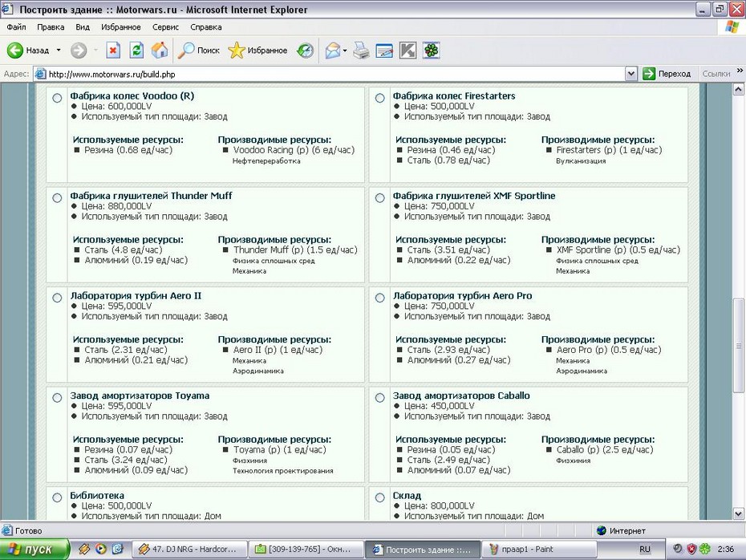Image resolution: width=746 pixels, height=560 pixels.
Task: Click the Internet zone globe icon
Action: pos(602,530)
